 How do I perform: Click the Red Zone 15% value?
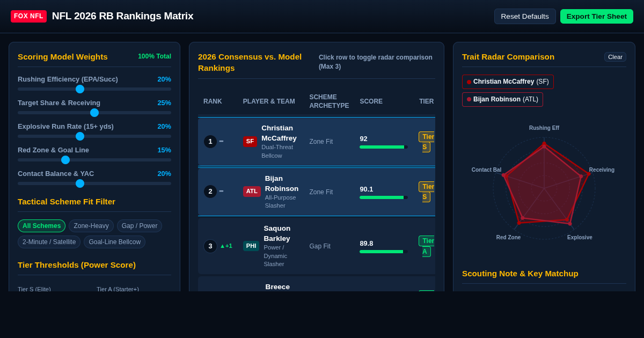(x=164, y=150)
